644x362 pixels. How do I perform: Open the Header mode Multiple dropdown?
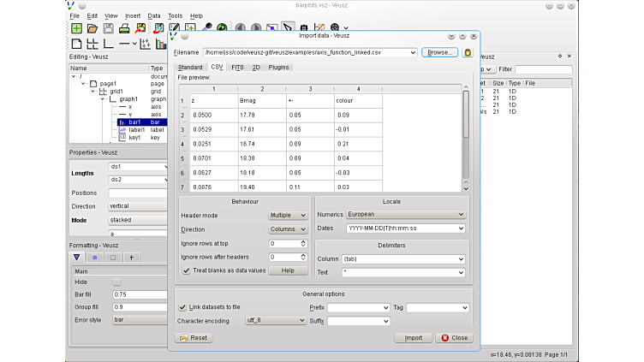288,215
